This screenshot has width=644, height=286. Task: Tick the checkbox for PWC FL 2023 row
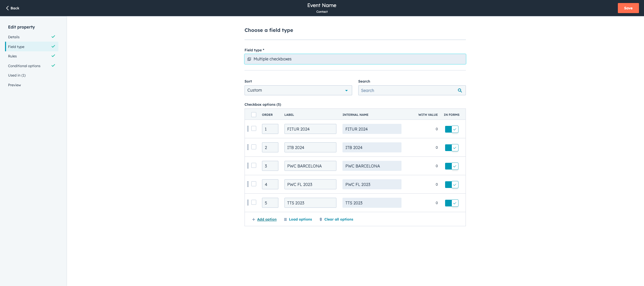[x=254, y=184]
